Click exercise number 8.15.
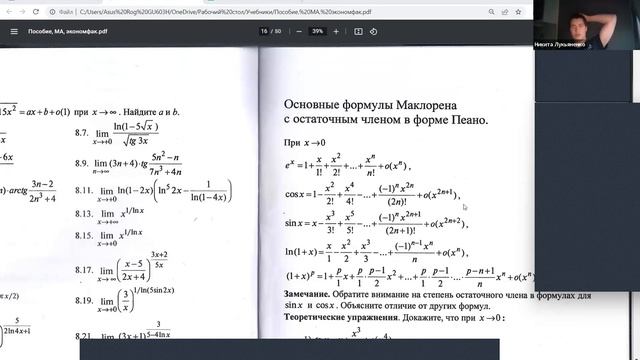The width and height of the screenshot is (640, 360). (84, 236)
